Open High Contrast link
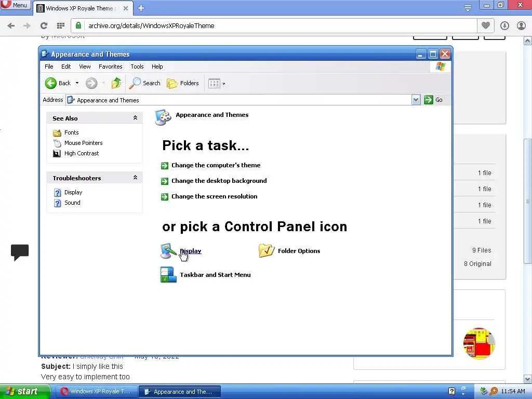 pyautogui.click(x=82, y=153)
